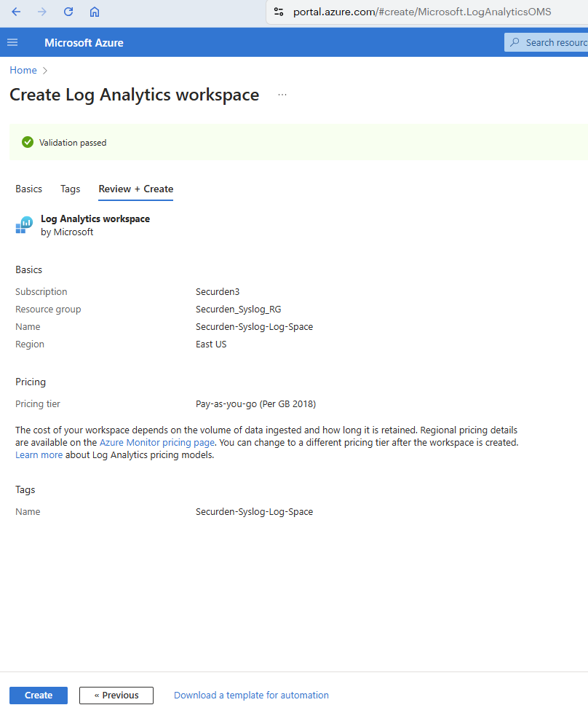The height and width of the screenshot is (713, 588).
Task: View site information icon in address bar
Action: pos(279,12)
